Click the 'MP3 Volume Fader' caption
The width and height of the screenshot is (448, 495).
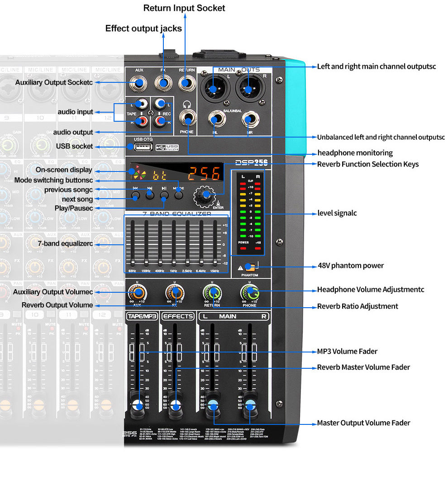(347, 352)
